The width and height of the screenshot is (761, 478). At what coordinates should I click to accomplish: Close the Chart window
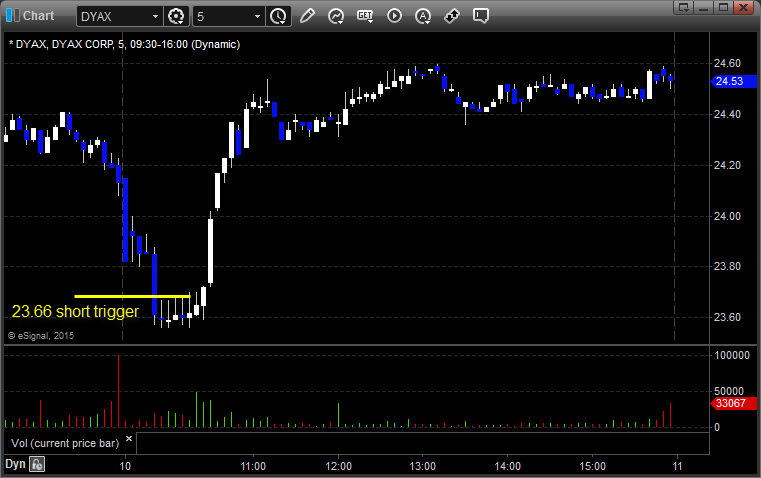click(x=744, y=7)
